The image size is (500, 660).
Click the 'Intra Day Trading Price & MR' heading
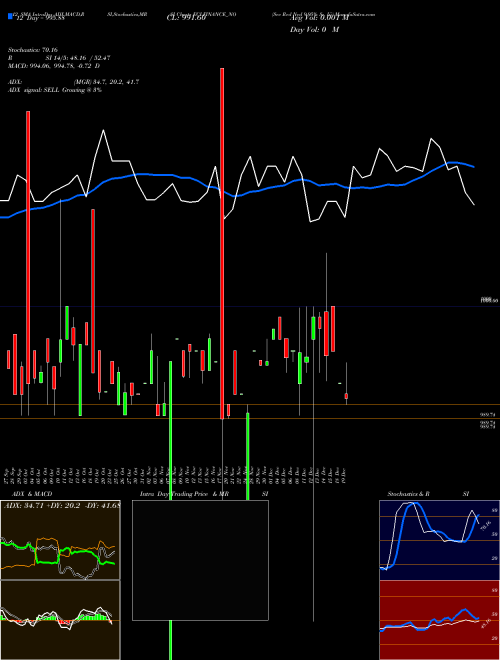pos(185,494)
